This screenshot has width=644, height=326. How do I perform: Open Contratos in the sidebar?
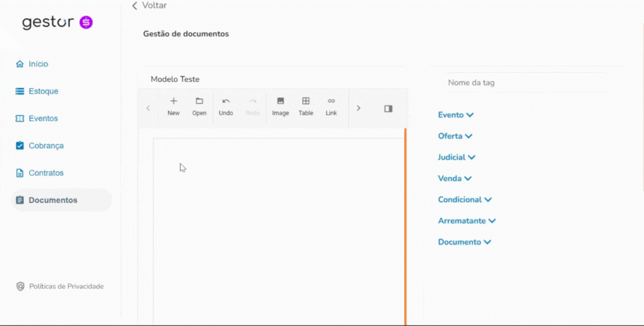coord(46,173)
